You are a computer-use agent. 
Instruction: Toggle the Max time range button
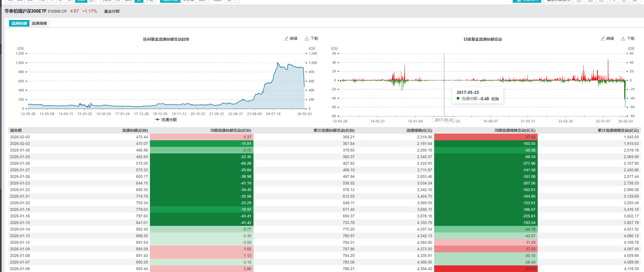81,1
